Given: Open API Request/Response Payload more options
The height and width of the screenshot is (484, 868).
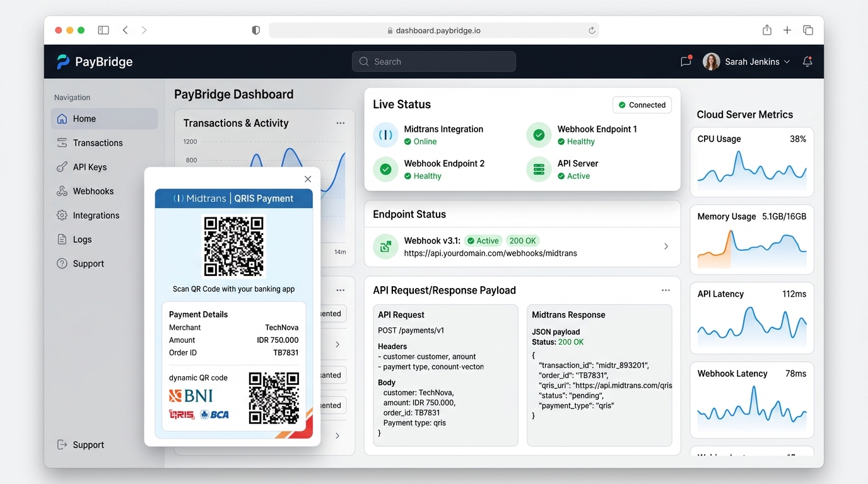Looking at the screenshot, I should (666, 291).
